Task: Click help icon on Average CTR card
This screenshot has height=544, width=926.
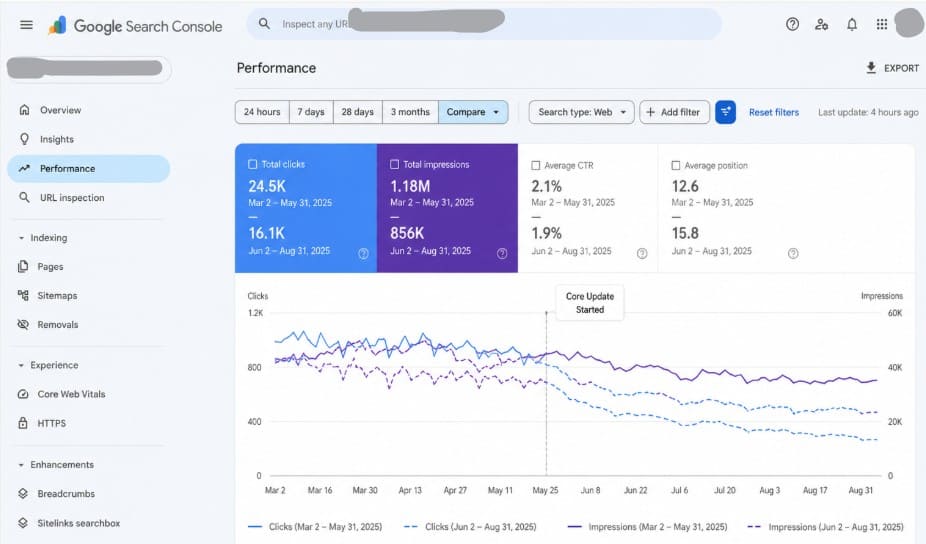Action: pos(642,253)
